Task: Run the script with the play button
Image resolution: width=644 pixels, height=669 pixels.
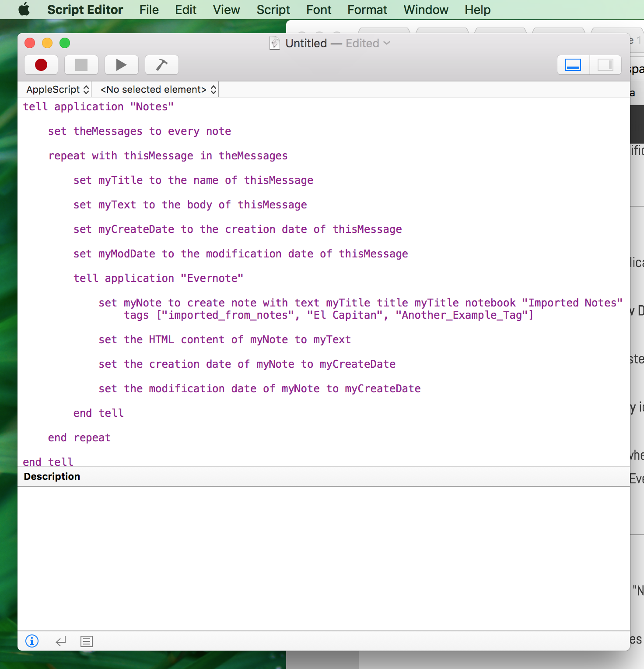Action: click(122, 65)
